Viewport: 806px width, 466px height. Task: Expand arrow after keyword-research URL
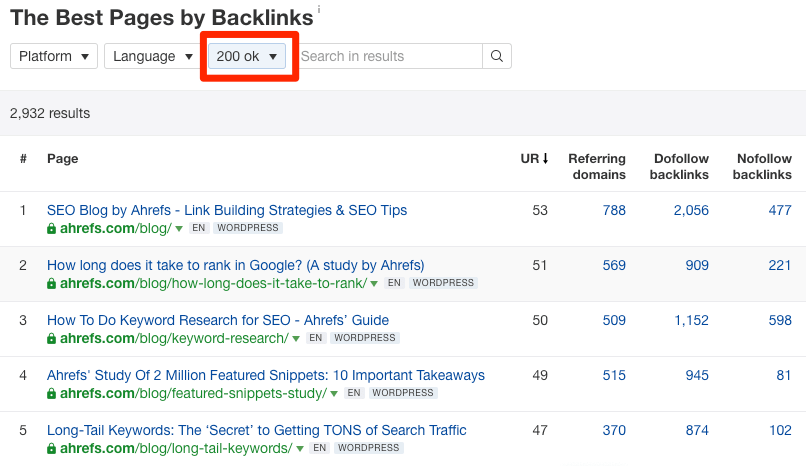(x=296, y=339)
